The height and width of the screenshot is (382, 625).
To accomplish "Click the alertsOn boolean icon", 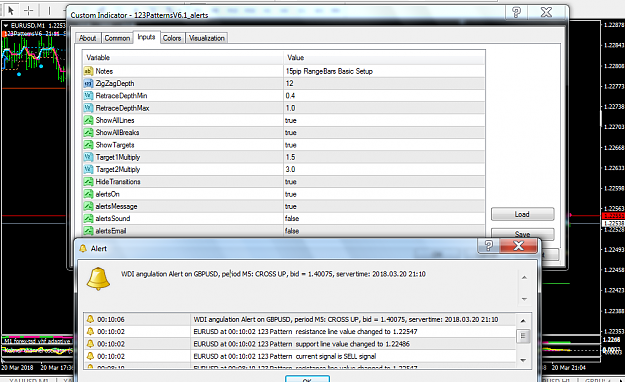I will click(x=88, y=194).
